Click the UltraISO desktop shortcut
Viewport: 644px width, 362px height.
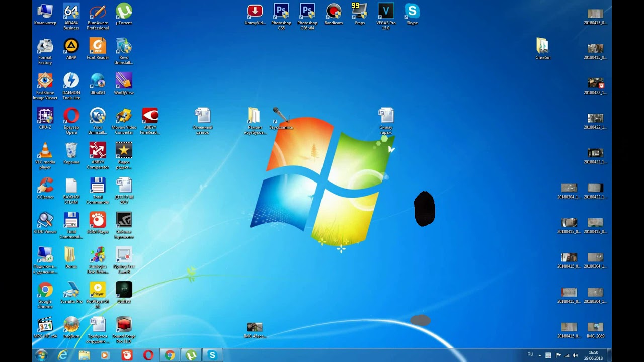[98, 84]
